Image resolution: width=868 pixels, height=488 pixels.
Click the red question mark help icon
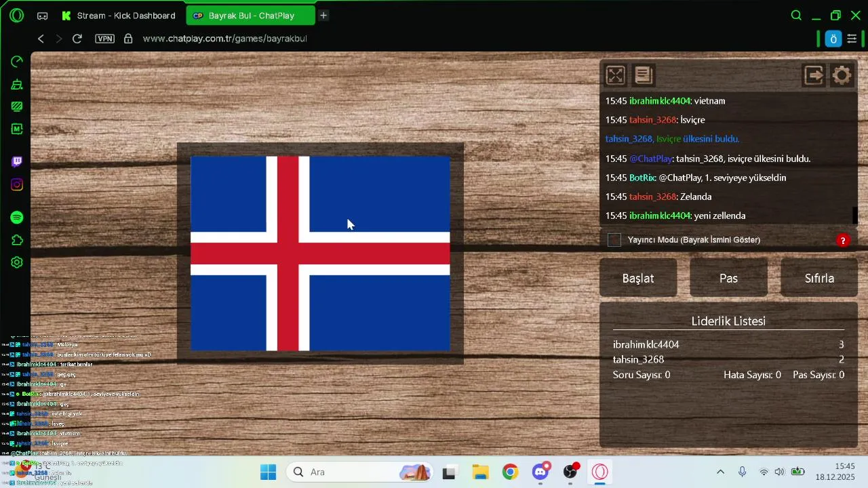(843, 241)
